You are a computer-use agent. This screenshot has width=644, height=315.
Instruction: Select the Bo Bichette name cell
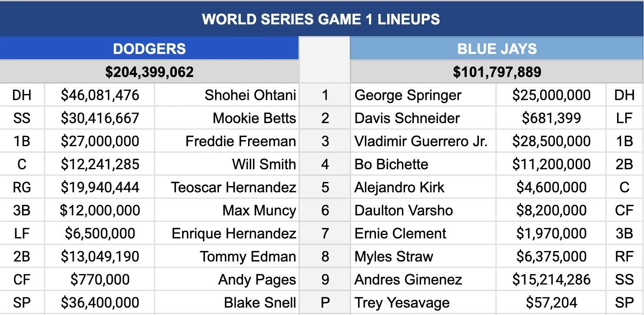(x=391, y=164)
